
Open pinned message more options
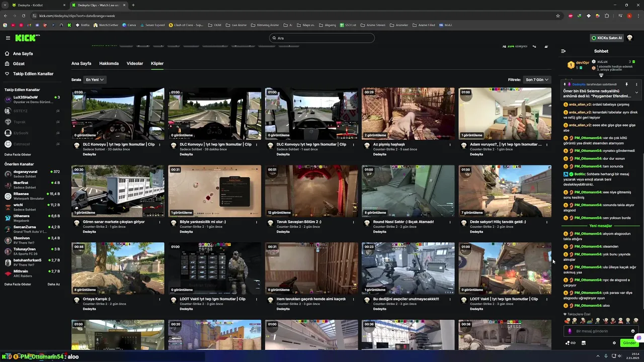click(x=636, y=84)
